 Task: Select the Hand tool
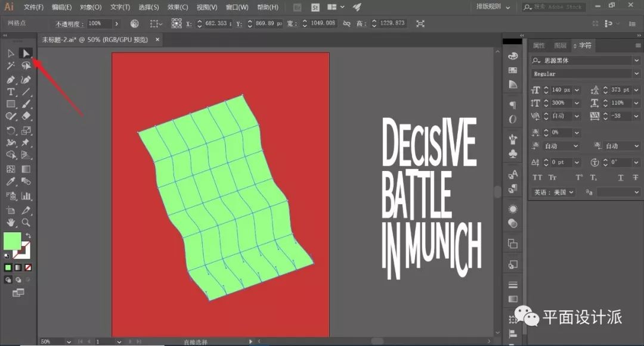pos(11,222)
